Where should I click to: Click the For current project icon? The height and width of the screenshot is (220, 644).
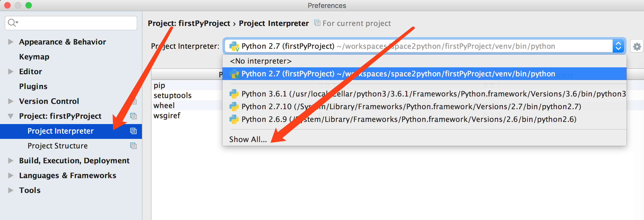tap(317, 23)
